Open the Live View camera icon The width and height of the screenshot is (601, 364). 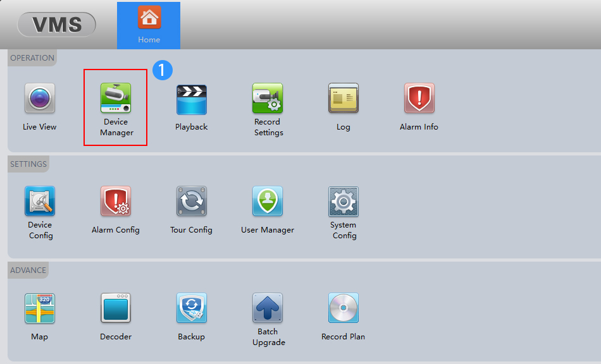tap(39, 99)
